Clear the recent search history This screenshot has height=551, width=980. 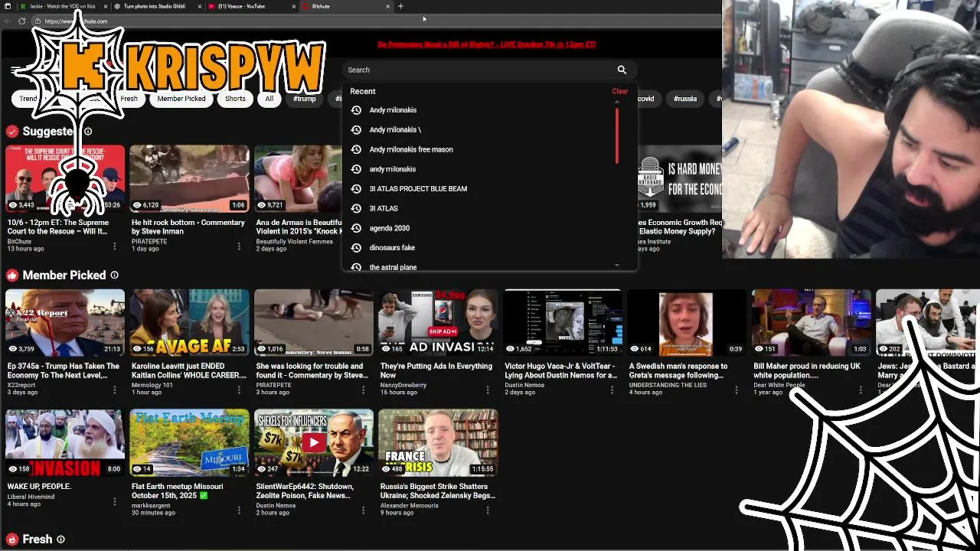coord(620,91)
